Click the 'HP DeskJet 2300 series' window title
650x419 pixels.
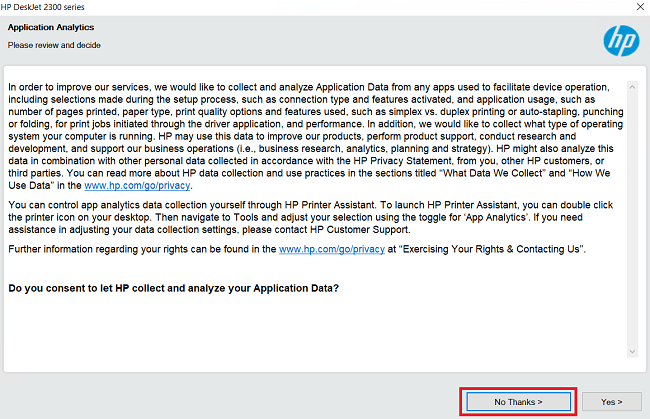click(42, 7)
